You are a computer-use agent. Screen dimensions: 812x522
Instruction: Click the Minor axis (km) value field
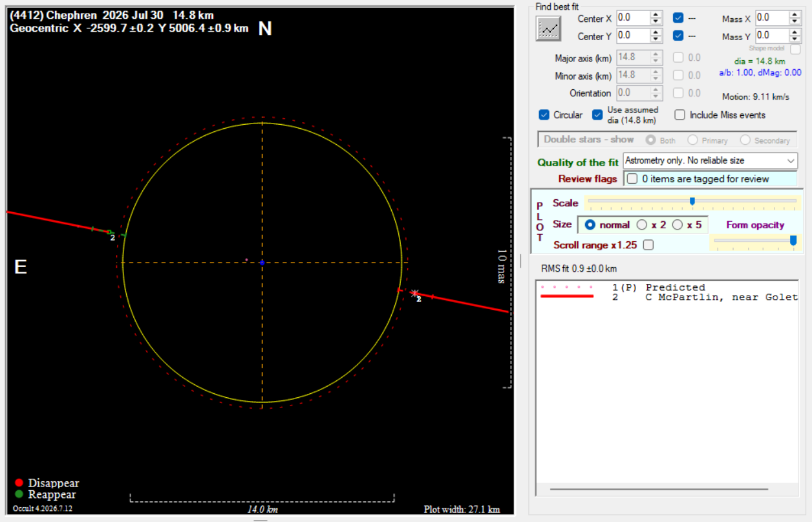633,76
